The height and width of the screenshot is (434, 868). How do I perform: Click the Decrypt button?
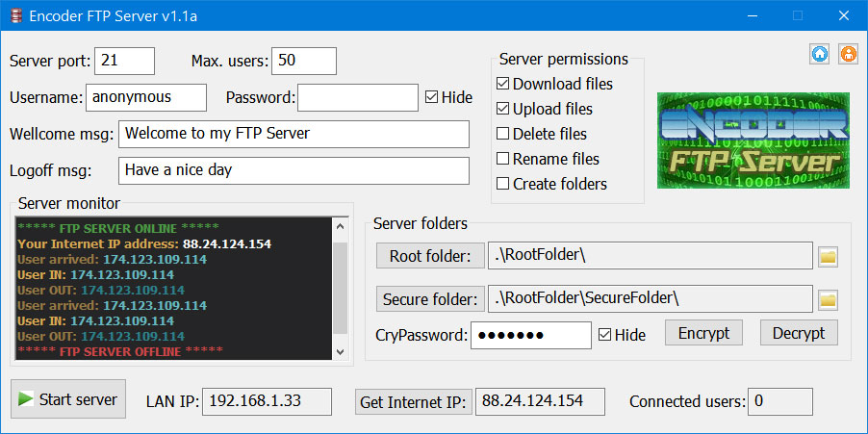(x=799, y=333)
